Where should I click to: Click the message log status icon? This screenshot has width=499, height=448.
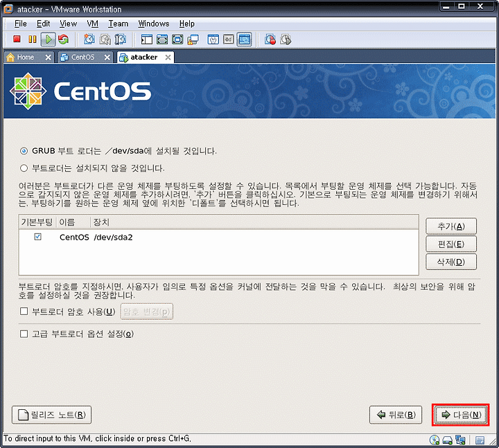(480, 440)
